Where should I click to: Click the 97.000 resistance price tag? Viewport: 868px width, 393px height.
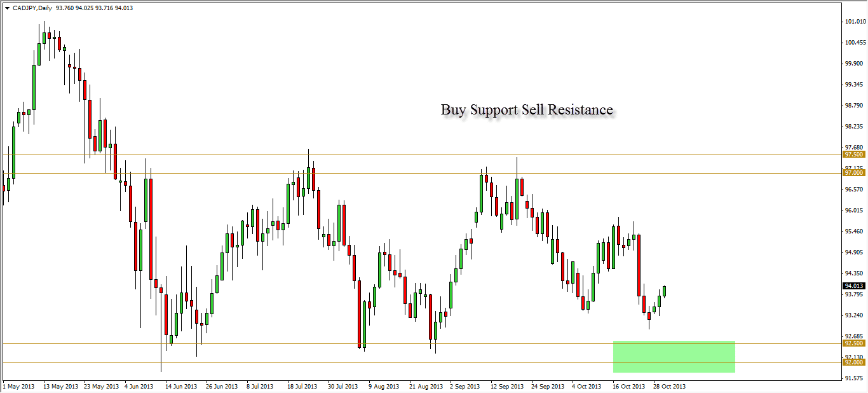(x=853, y=173)
